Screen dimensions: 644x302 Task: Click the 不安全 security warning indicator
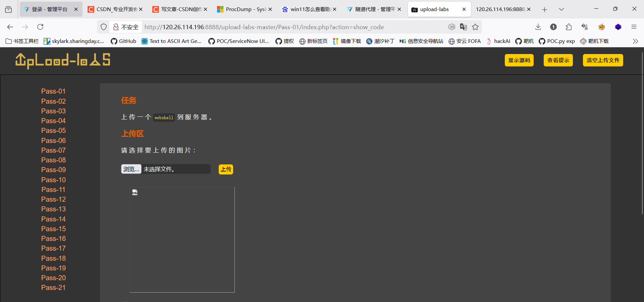point(126,27)
